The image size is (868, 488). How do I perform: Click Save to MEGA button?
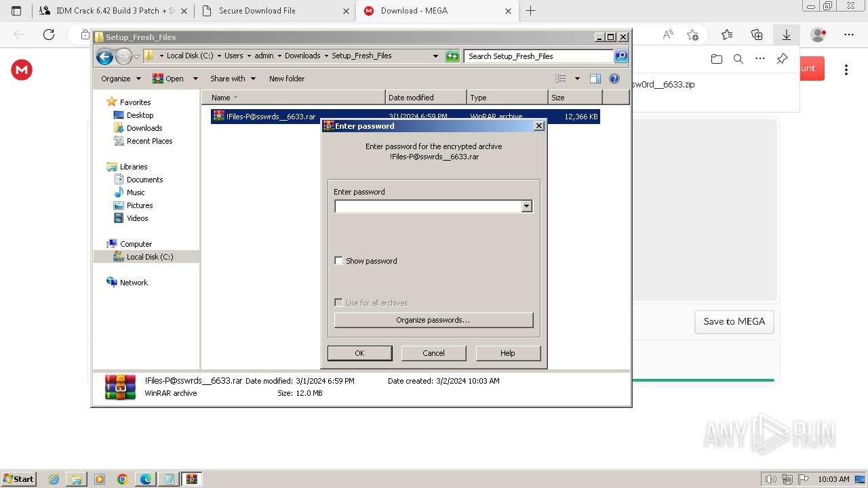734,322
